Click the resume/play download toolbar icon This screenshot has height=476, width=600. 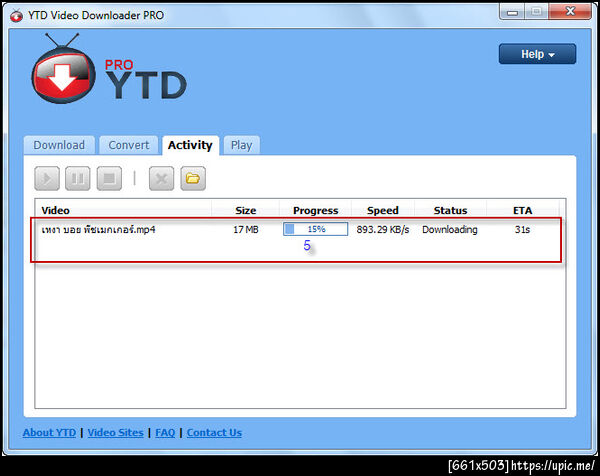tap(47, 178)
